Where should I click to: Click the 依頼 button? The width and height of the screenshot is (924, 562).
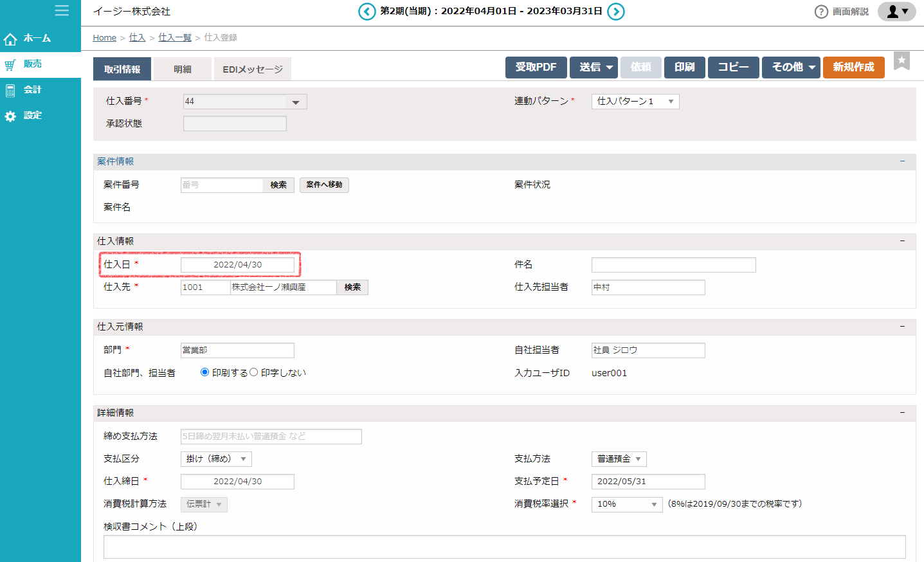(x=641, y=68)
